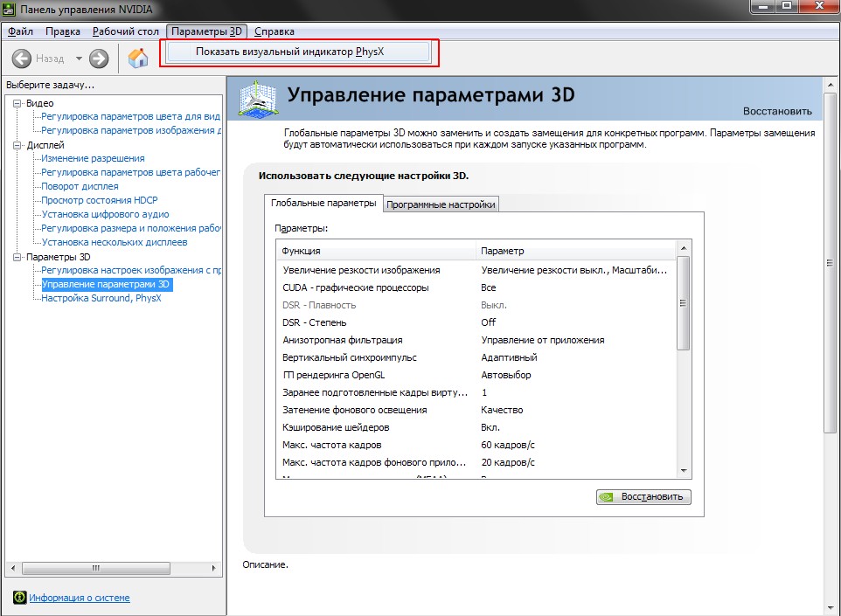Open Настройка Surround, PhysX task
The width and height of the screenshot is (841, 616).
101,298
